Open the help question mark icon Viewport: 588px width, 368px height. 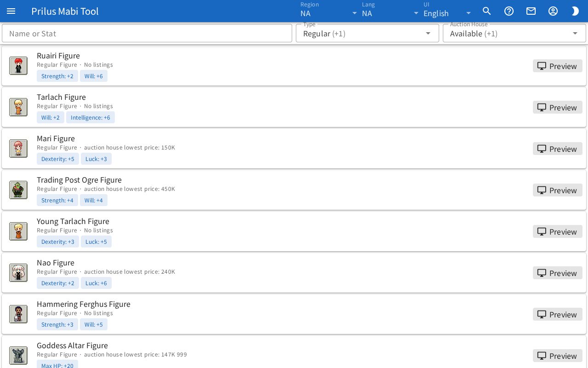[x=509, y=11]
